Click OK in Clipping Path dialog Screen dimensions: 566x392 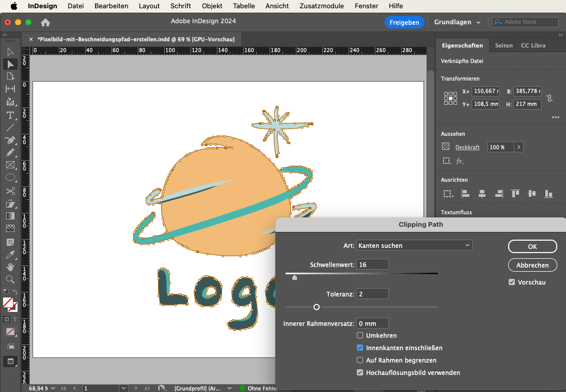pos(532,247)
